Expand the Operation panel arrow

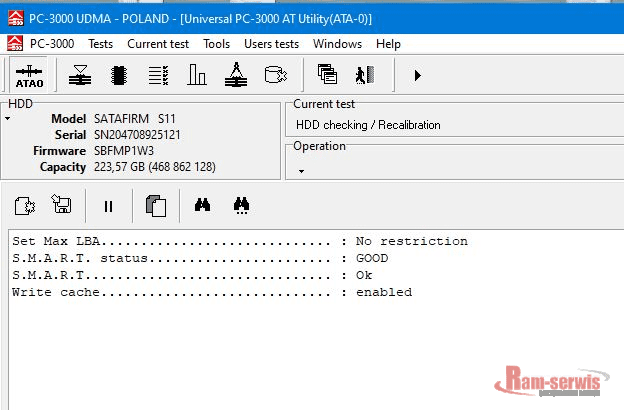pyautogui.click(x=301, y=172)
